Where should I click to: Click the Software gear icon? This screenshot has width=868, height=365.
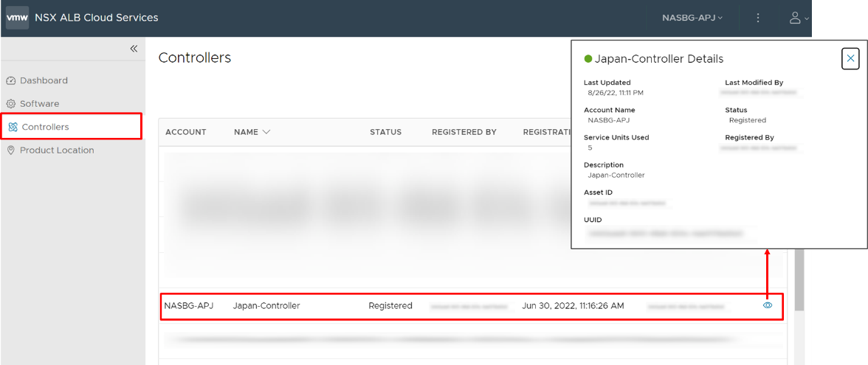[11, 104]
